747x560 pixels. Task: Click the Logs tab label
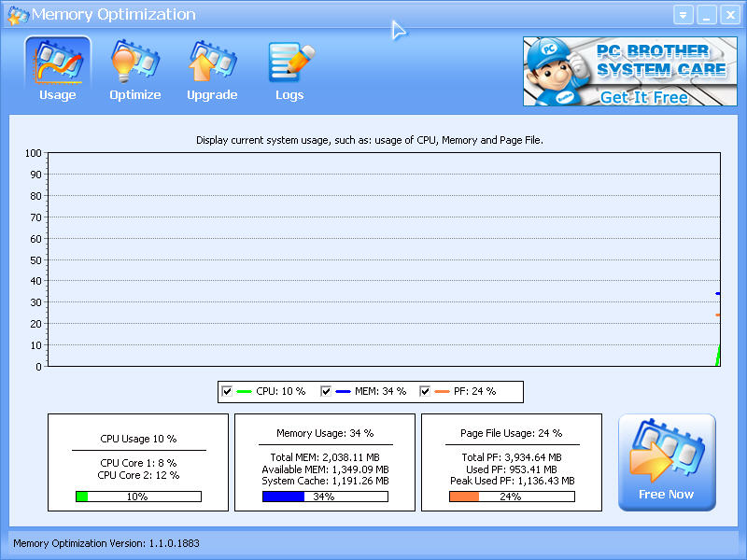(289, 95)
